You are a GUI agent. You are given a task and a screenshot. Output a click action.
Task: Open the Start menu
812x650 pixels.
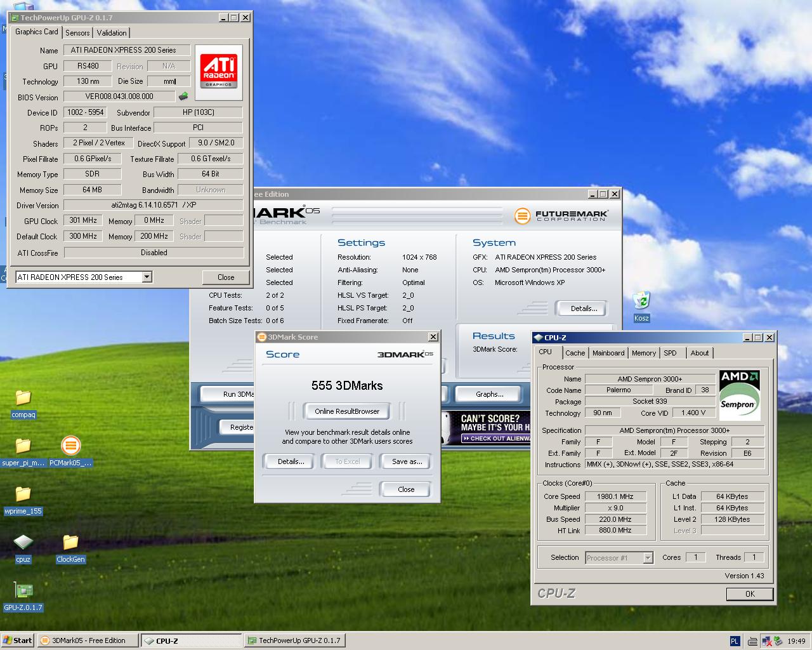17,640
